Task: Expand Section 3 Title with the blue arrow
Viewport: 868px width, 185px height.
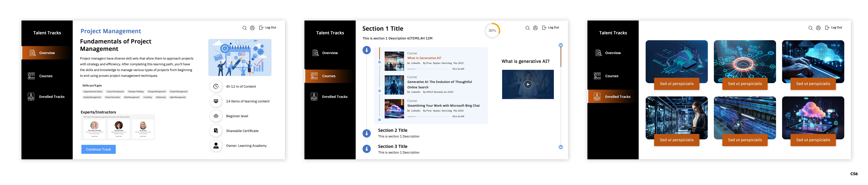Action: click(367, 149)
